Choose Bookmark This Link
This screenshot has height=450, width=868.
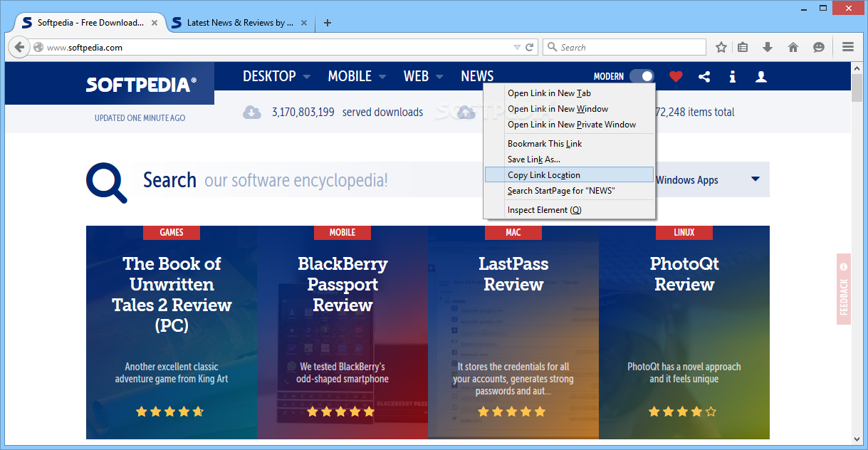tap(569, 144)
